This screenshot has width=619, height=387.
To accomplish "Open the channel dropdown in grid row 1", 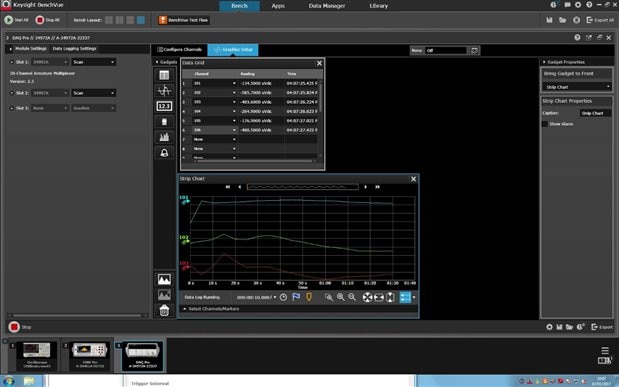I will (214, 83).
